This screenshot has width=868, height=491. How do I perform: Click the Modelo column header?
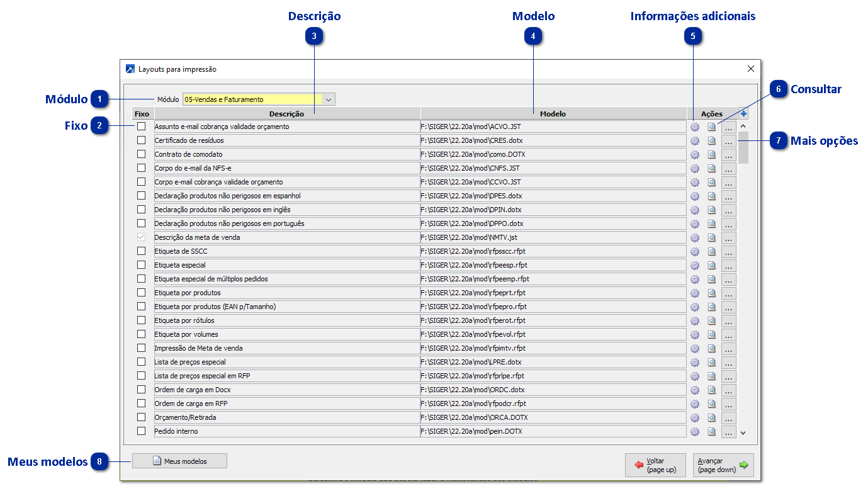point(553,114)
